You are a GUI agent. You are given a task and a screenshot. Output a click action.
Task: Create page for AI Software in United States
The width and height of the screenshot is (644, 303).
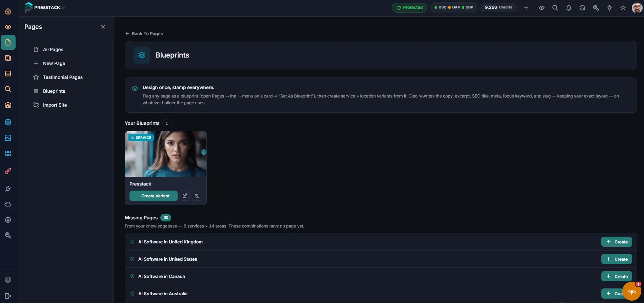click(617, 259)
